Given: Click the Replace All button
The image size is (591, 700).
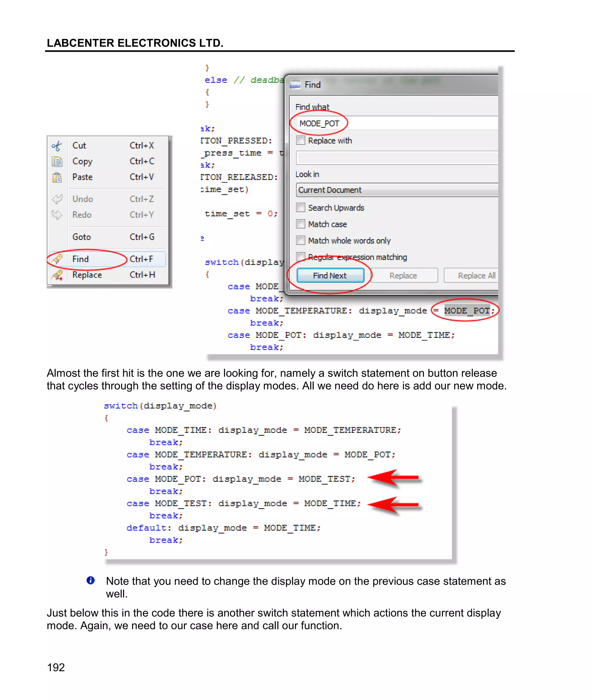Looking at the screenshot, I should (472, 275).
